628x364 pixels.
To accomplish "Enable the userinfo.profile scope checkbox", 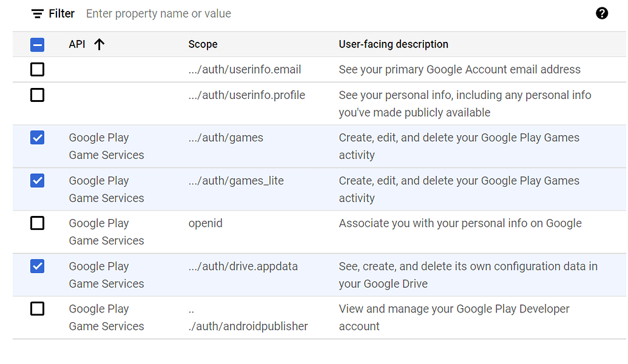I will click(37, 95).
